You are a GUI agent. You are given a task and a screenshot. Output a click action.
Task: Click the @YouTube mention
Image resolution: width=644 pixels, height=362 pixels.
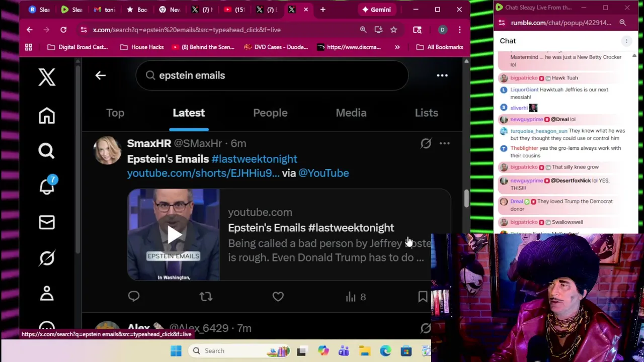coord(324,173)
